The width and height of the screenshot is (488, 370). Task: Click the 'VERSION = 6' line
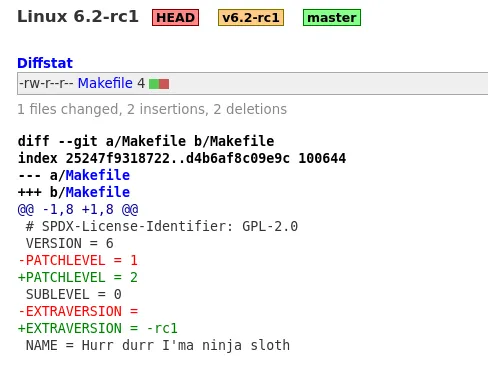click(70, 244)
